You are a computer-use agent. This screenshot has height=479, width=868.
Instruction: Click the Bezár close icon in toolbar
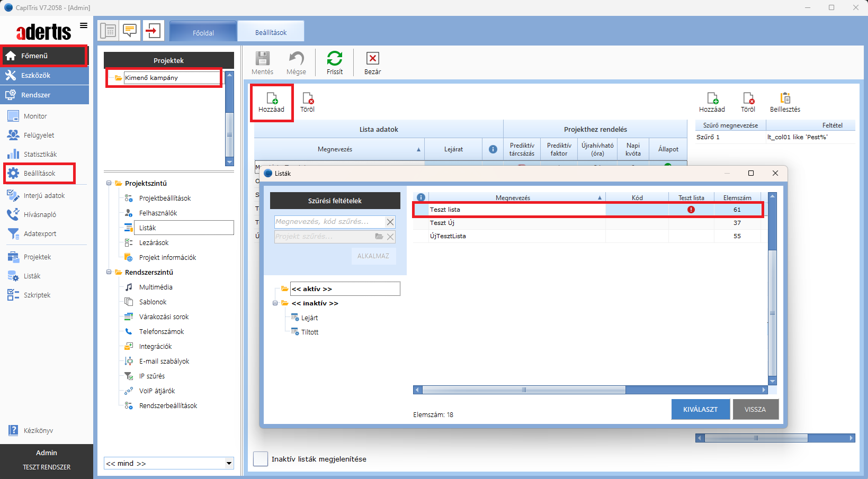[x=372, y=59]
